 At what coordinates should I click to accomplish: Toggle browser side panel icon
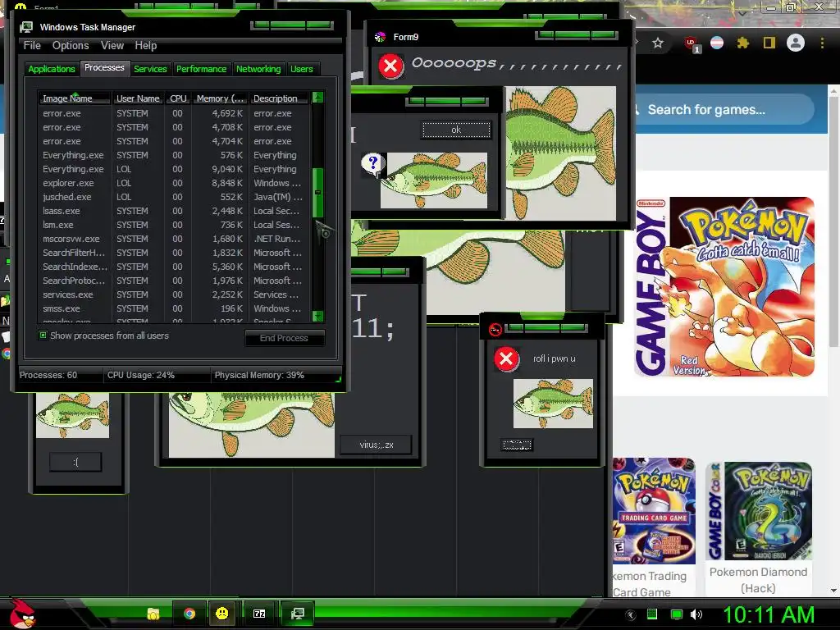[769, 43]
